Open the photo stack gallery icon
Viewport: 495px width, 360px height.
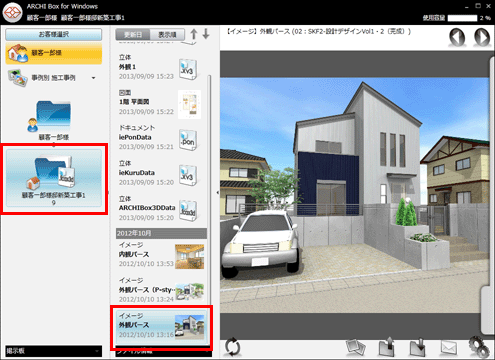coord(356,347)
